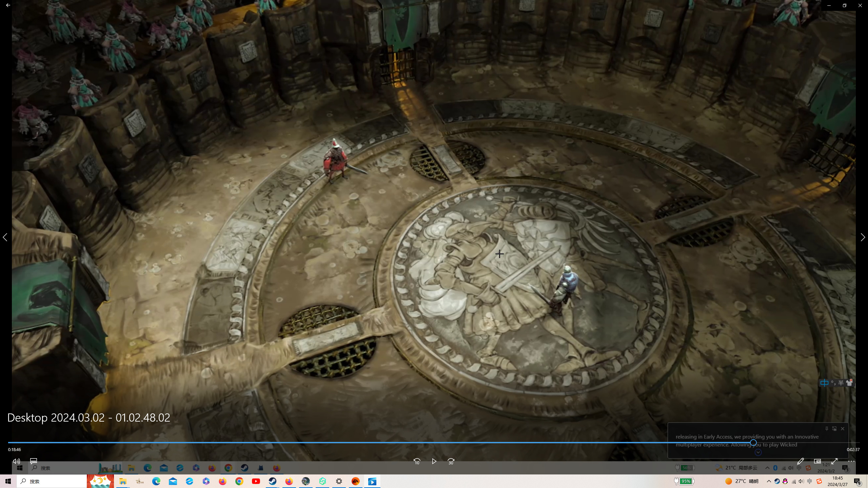Launch the Copilot icon on the taskbar

point(206,481)
